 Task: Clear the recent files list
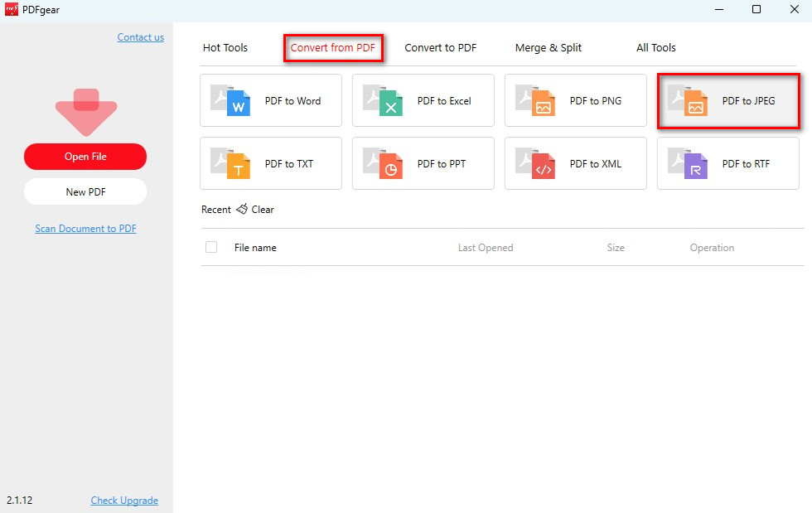pos(255,210)
